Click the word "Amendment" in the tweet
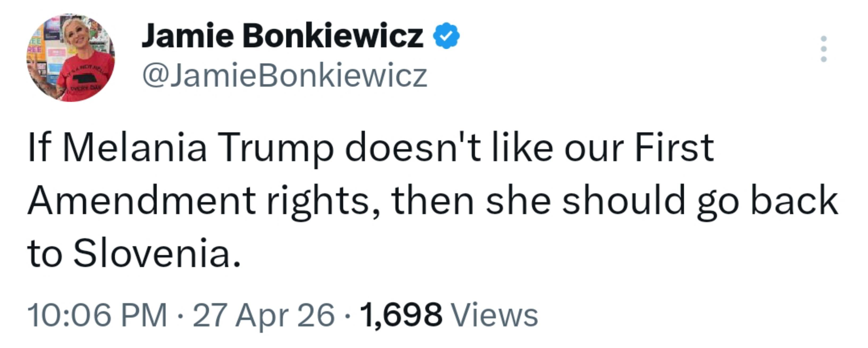The width and height of the screenshot is (868, 348). [x=141, y=201]
